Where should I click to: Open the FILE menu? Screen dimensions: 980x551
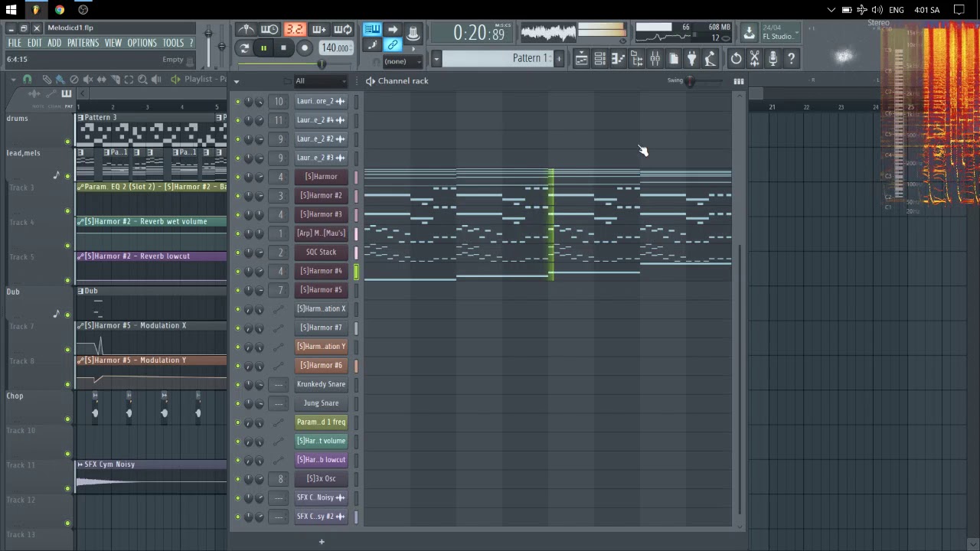pos(15,44)
